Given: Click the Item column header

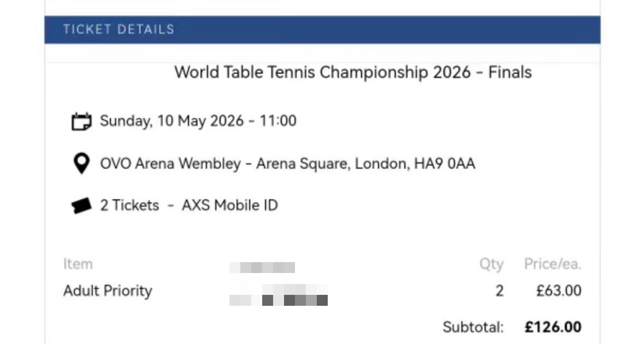Looking at the screenshot, I should coord(78,264).
